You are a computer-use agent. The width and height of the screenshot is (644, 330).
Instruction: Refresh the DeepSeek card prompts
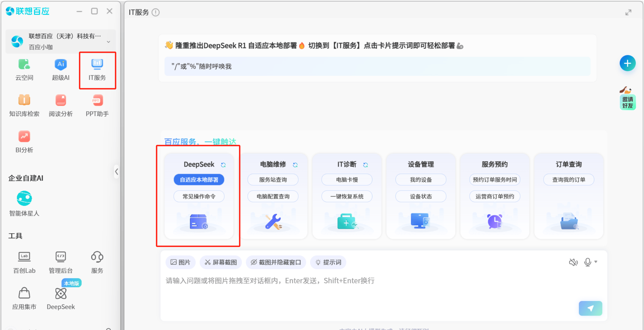[x=223, y=164]
